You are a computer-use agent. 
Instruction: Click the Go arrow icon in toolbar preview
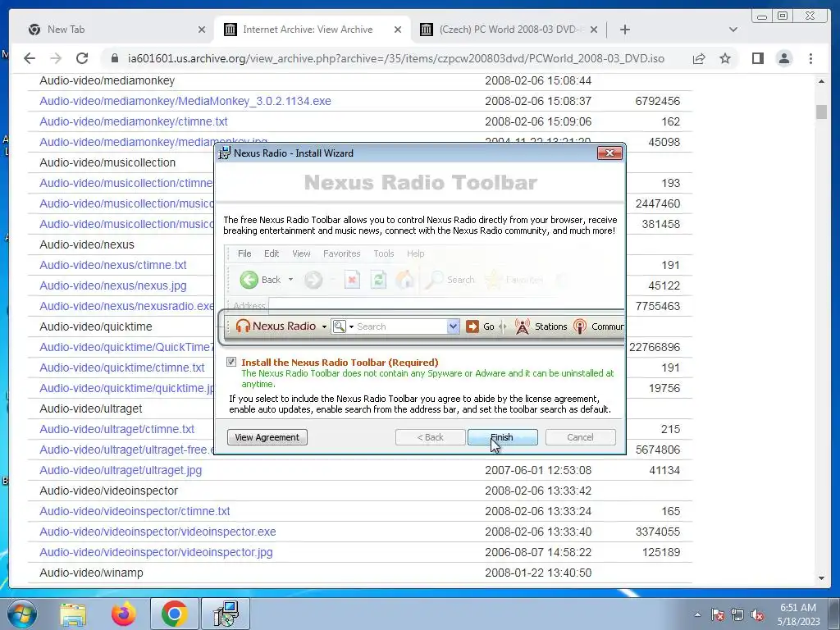tap(472, 326)
